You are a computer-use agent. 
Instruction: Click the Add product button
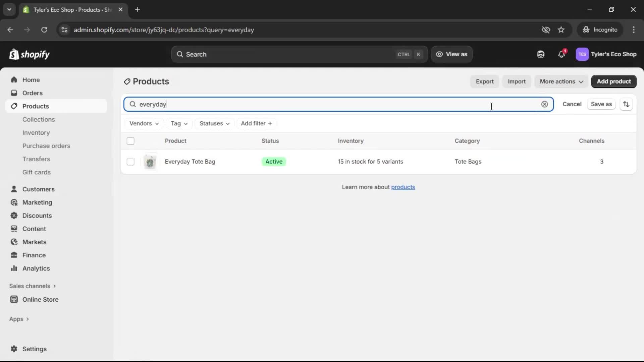614,81
